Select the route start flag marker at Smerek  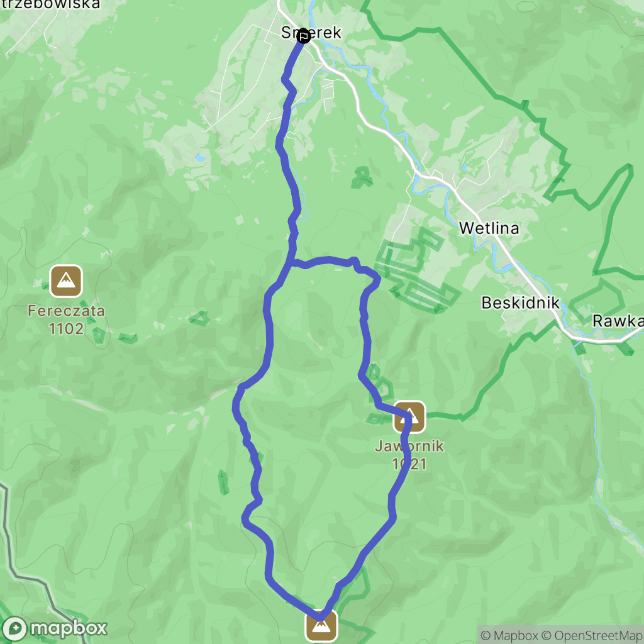click(304, 36)
